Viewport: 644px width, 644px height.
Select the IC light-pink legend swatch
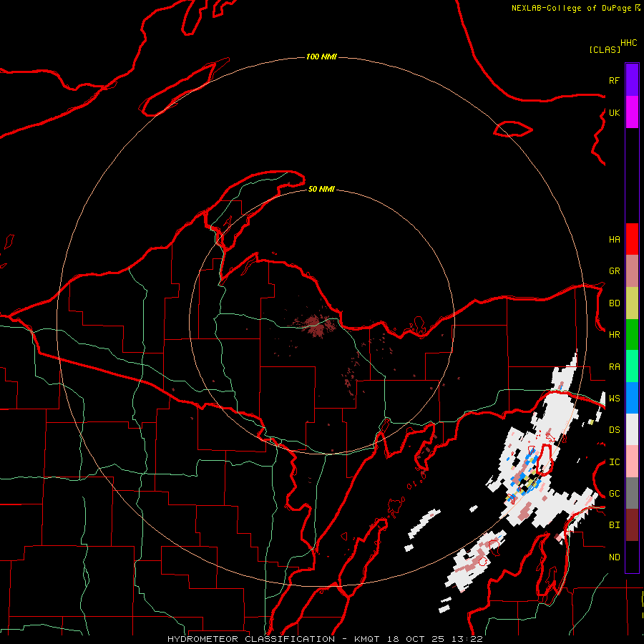[x=632, y=462]
